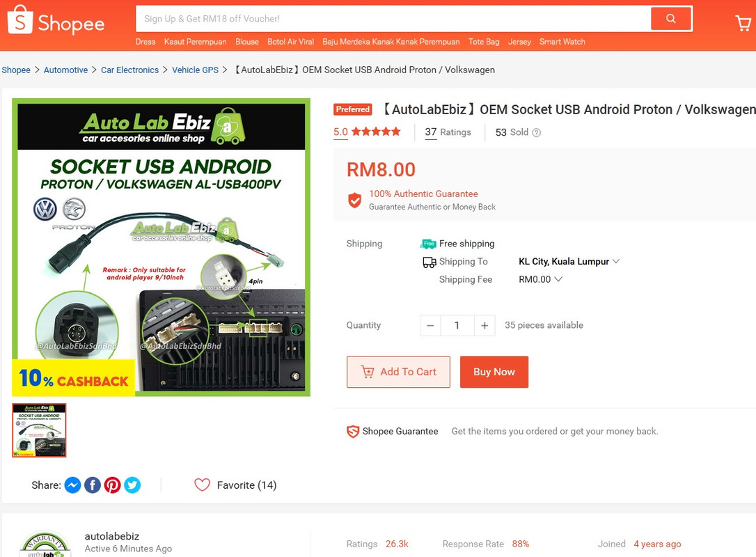756x557 pixels.
Task: Click the Shopee logo in header
Action: 56,21
